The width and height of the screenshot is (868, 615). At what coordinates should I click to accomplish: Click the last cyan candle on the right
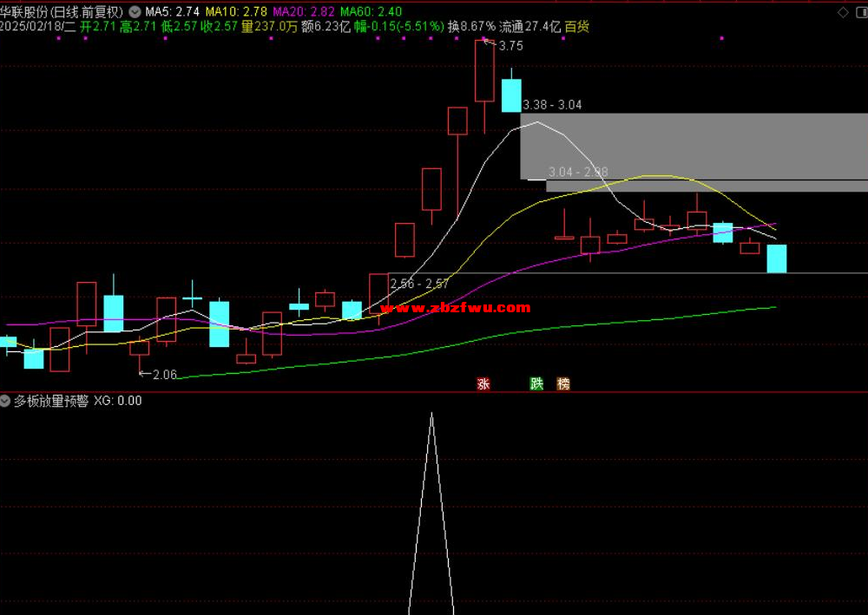tap(777, 258)
